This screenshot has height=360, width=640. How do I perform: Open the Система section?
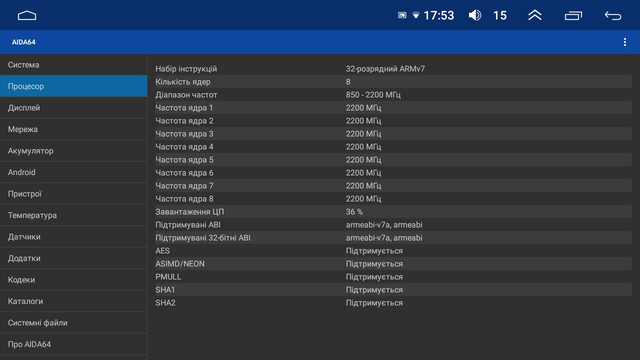click(x=73, y=65)
